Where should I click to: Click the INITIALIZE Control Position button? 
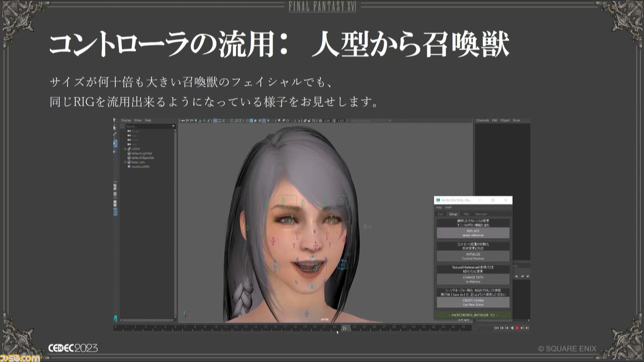pyautogui.click(x=473, y=256)
